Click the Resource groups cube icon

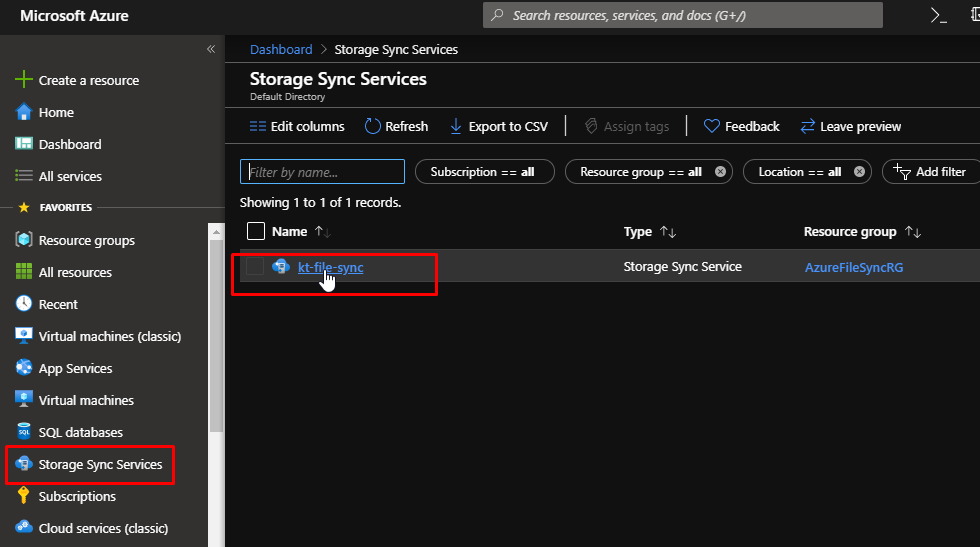pos(24,239)
